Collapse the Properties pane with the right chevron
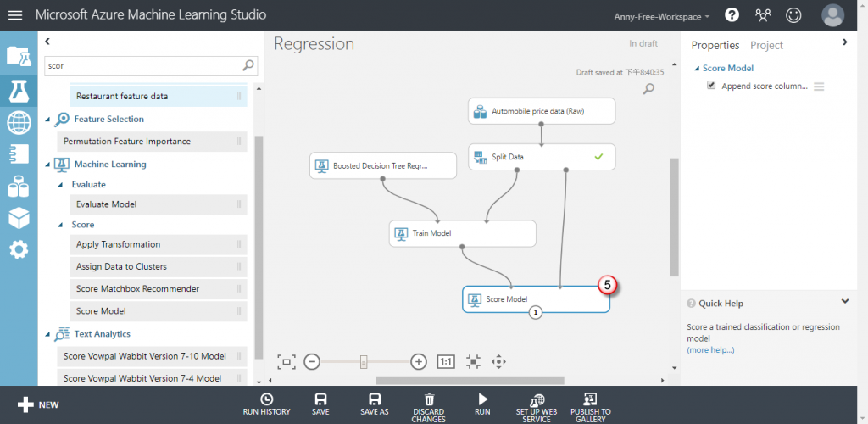868x424 pixels. (845, 42)
